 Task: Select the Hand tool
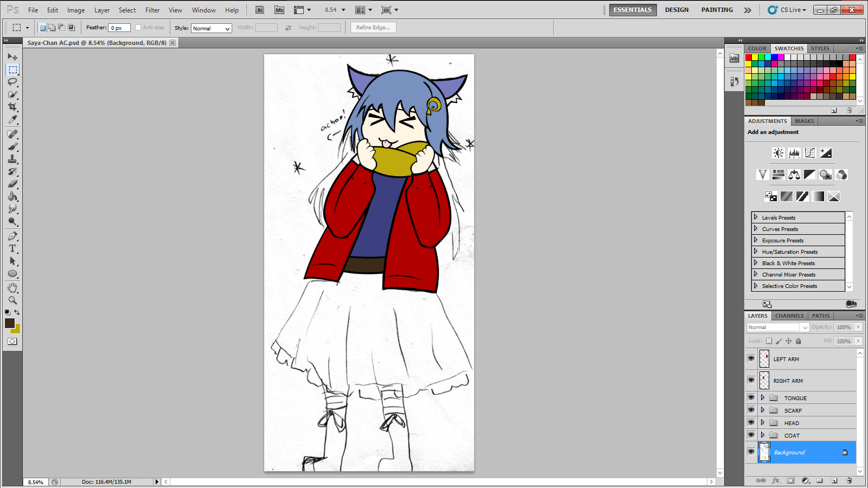click(12, 287)
